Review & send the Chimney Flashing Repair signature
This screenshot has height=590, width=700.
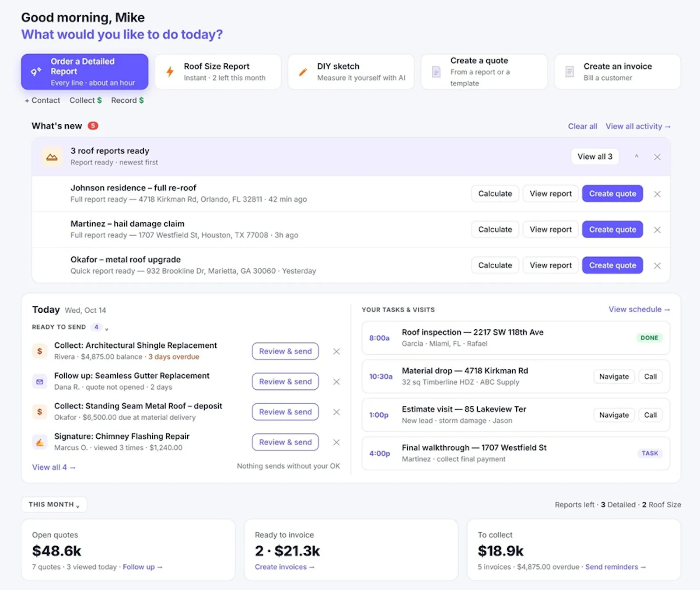click(x=285, y=442)
